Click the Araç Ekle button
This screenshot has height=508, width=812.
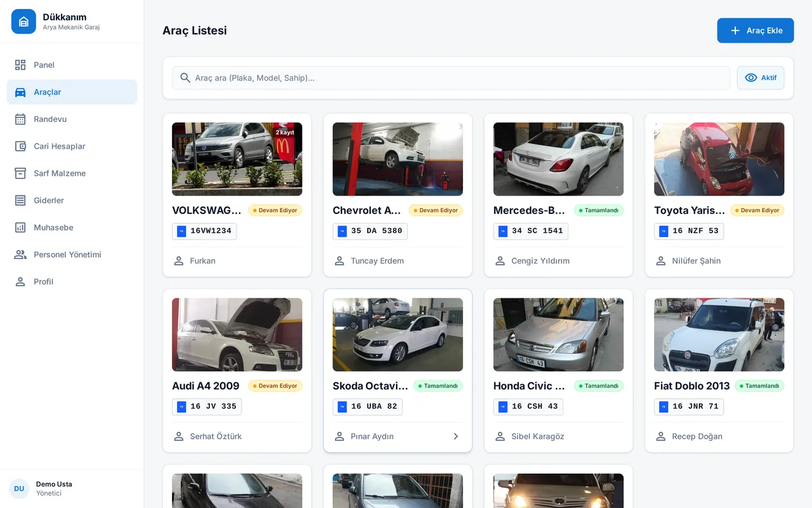tap(756, 30)
